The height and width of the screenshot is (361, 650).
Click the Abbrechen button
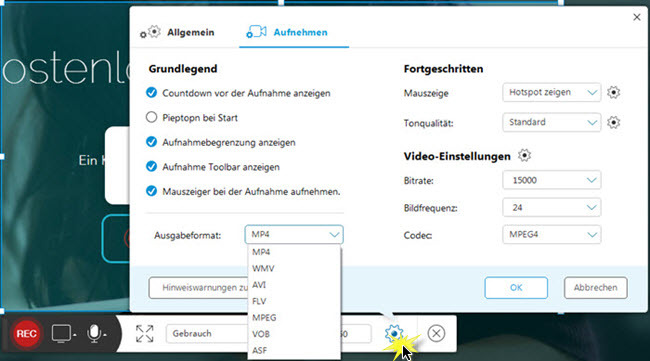click(596, 288)
